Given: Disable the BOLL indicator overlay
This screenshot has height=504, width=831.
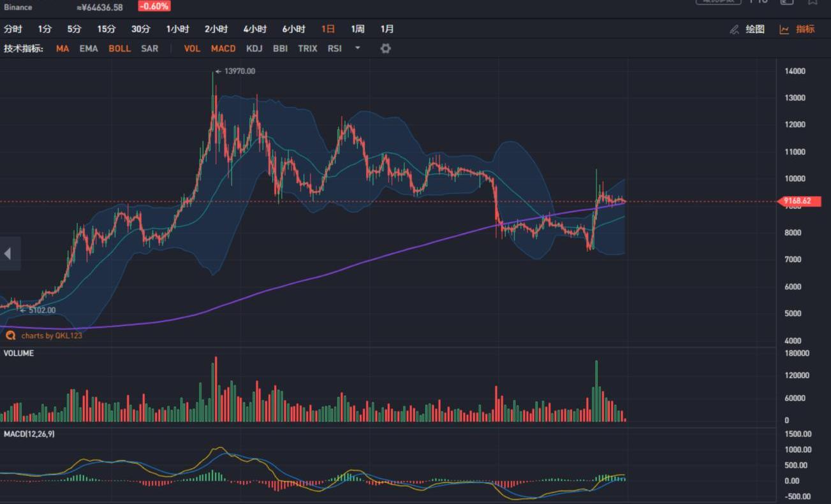Looking at the screenshot, I should click(119, 48).
